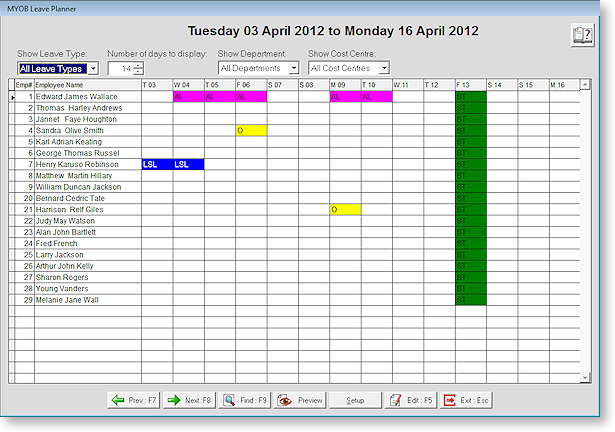Click Henry Karuso Robinson's blue LSL cell on T 03

tap(157, 164)
